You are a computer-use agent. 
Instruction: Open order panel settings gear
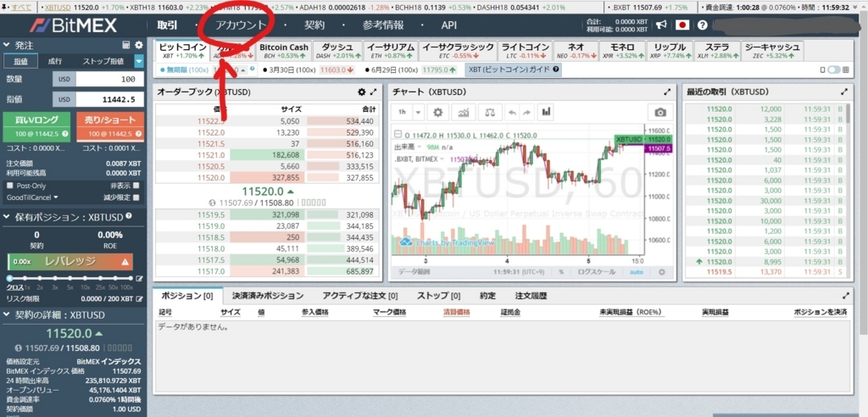point(138,45)
